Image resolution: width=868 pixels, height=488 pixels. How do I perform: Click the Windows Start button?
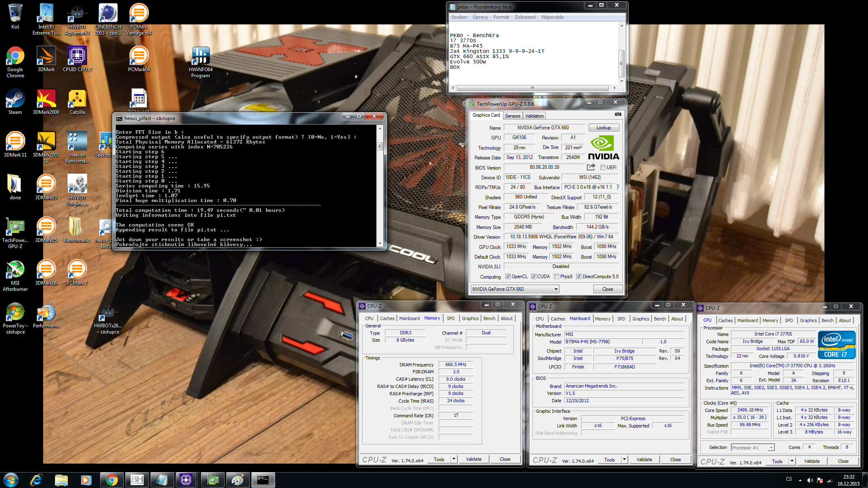[11, 480]
